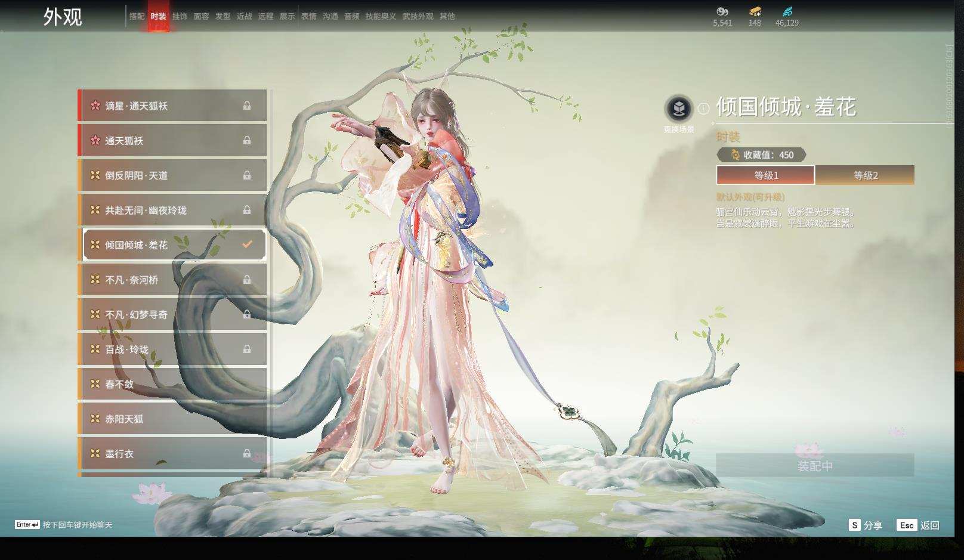Open the 面容 tab
Image resolution: width=964 pixels, height=560 pixels.
pyautogui.click(x=201, y=16)
